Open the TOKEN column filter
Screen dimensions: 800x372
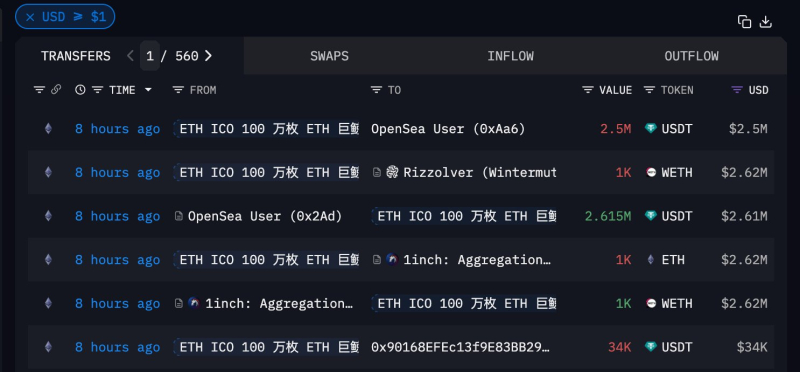[x=649, y=90]
